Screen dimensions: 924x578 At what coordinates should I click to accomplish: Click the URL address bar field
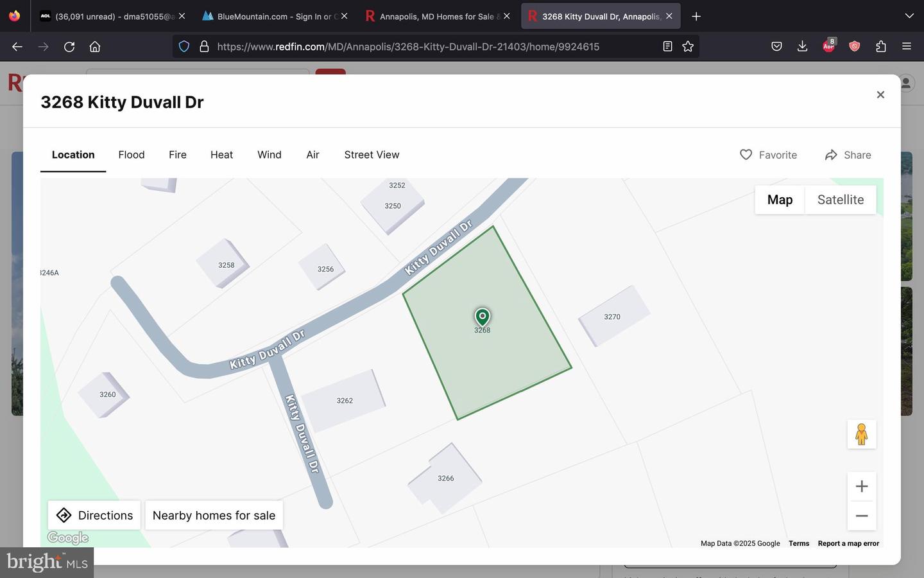pyautogui.click(x=424, y=46)
